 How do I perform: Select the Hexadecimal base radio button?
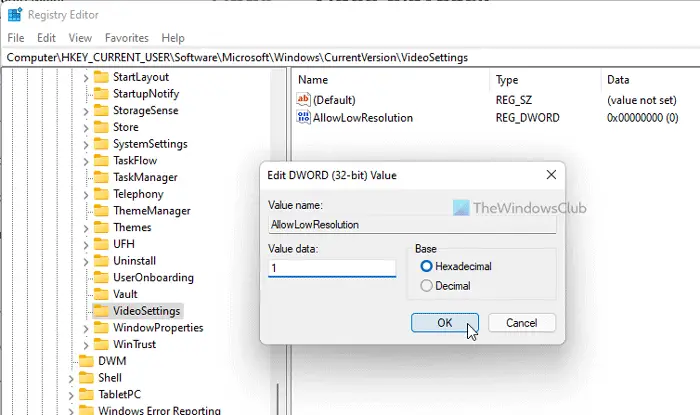point(426,266)
